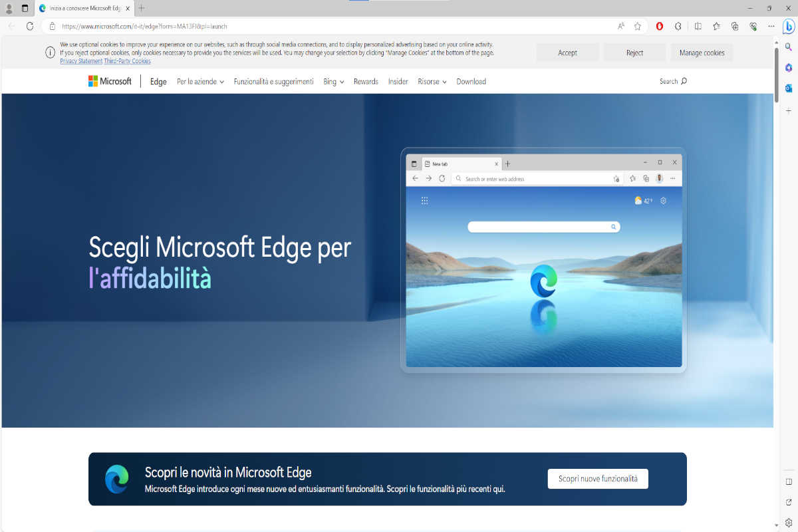Expand the Risorse navigation dropdown
798x532 pixels.
pyautogui.click(x=432, y=82)
